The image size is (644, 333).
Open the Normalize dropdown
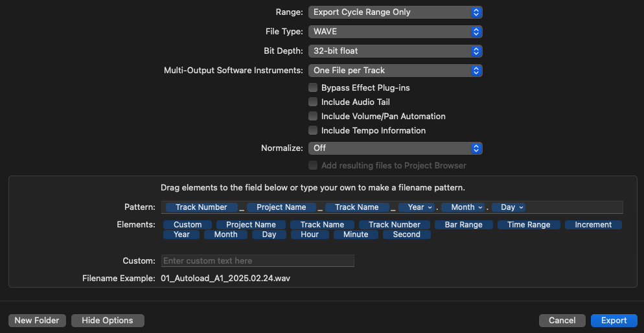pos(395,148)
